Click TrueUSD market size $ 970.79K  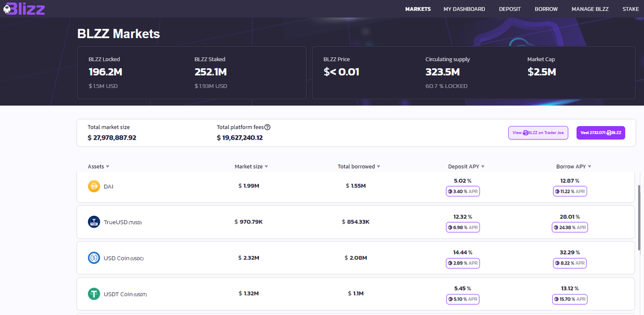(x=248, y=222)
